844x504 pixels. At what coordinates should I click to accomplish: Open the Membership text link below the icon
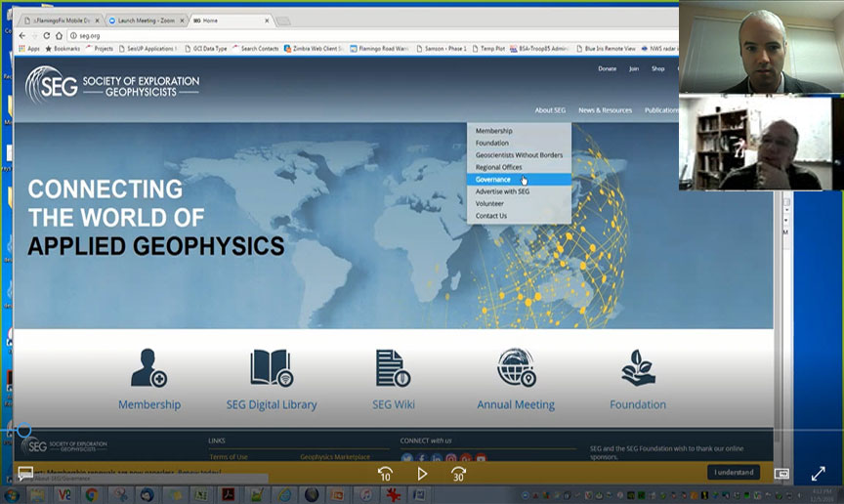click(149, 404)
